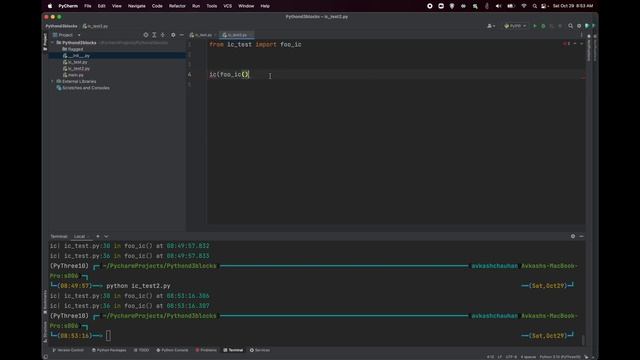This screenshot has width=640, height=360.
Task: Open the Problems tool window
Action: click(206, 350)
